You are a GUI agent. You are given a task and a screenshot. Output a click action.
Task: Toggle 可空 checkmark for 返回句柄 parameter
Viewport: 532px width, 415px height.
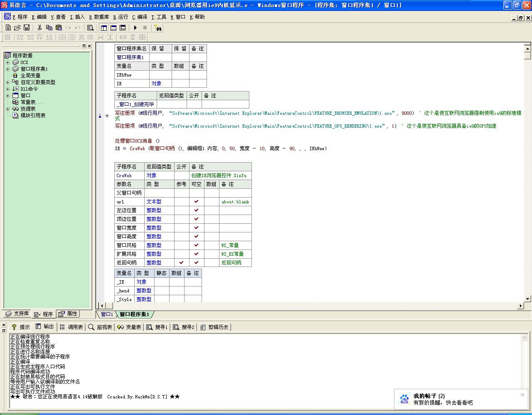(x=196, y=262)
